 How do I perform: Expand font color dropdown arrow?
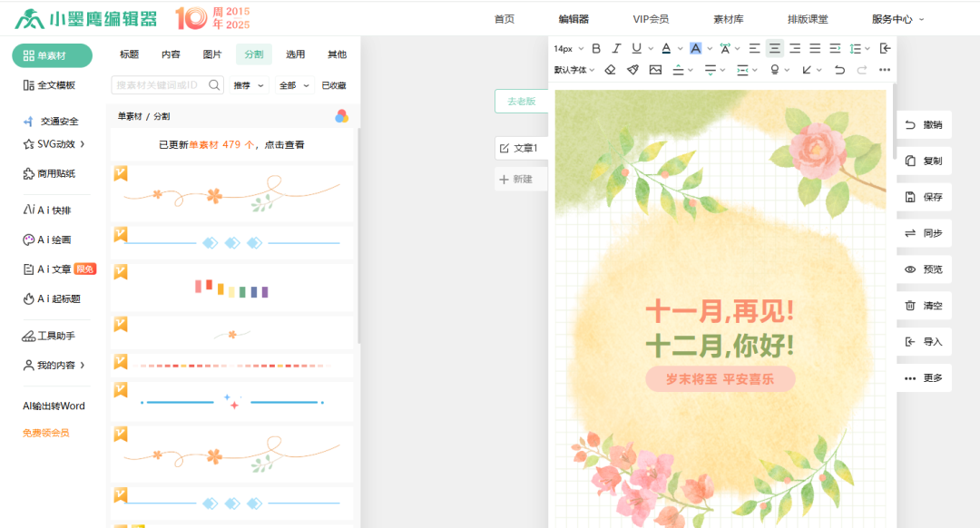coord(680,49)
